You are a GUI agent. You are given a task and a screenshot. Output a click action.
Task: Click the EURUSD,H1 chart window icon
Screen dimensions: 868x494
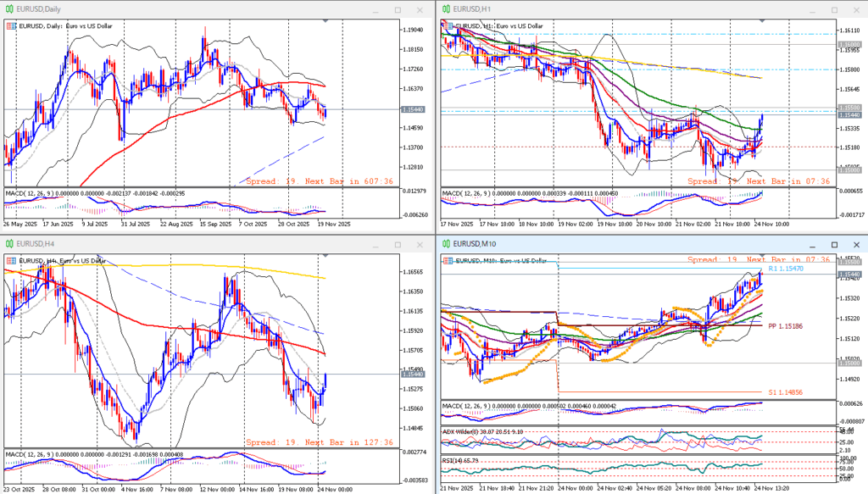(x=444, y=9)
